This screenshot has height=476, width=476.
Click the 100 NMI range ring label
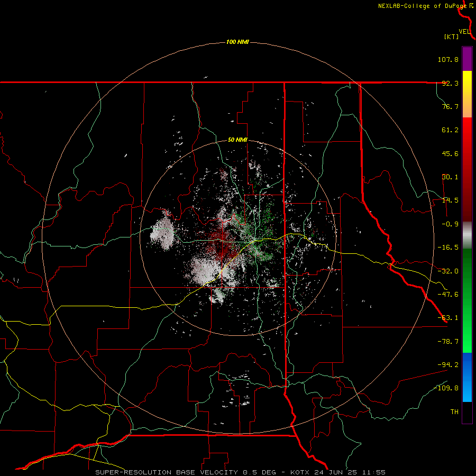(x=237, y=42)
